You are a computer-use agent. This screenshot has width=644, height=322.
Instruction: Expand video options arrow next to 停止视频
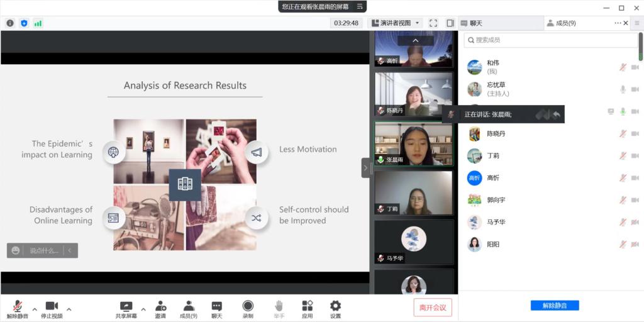point(69,309)
